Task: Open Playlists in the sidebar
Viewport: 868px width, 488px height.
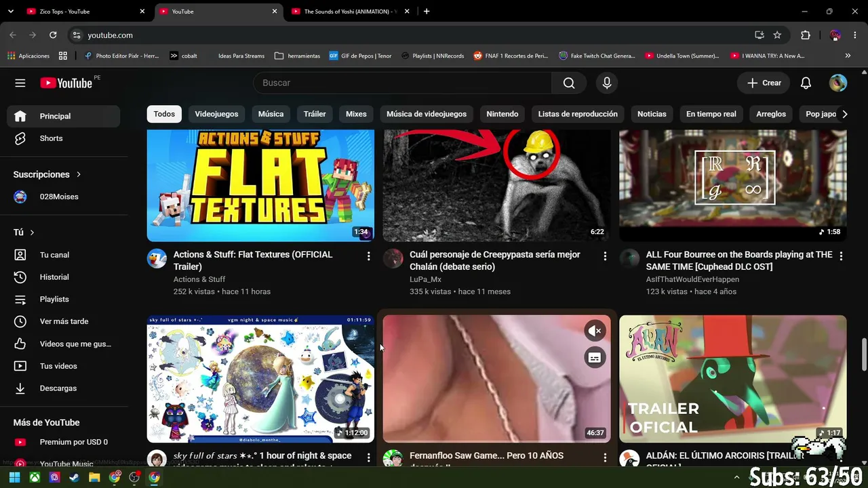Action: coord(64,300)
